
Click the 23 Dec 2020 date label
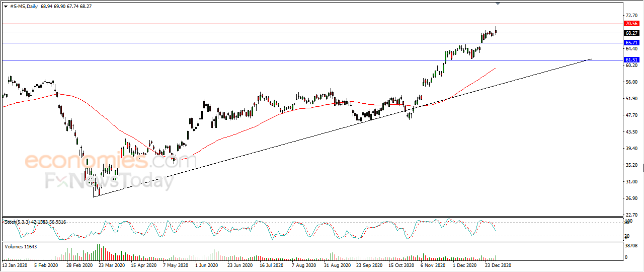pos(498,265)
